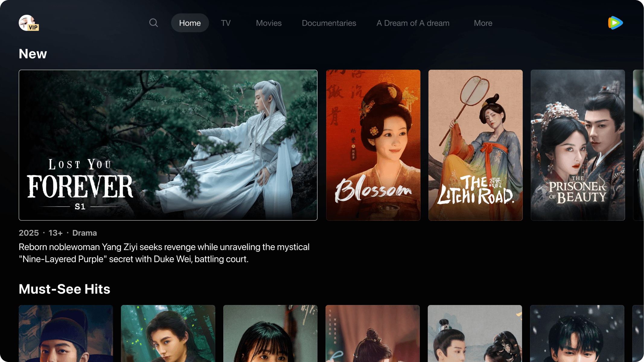Click fourth Must-See Hits pink-toned poster
This screenshot has width=644, height=362.
click(372, 333)
